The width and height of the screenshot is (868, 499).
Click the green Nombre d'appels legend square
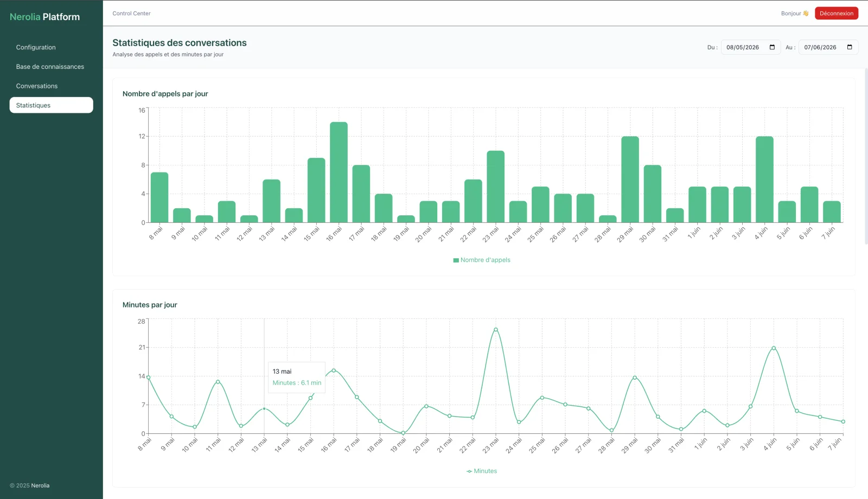click(x=456, y=260)
